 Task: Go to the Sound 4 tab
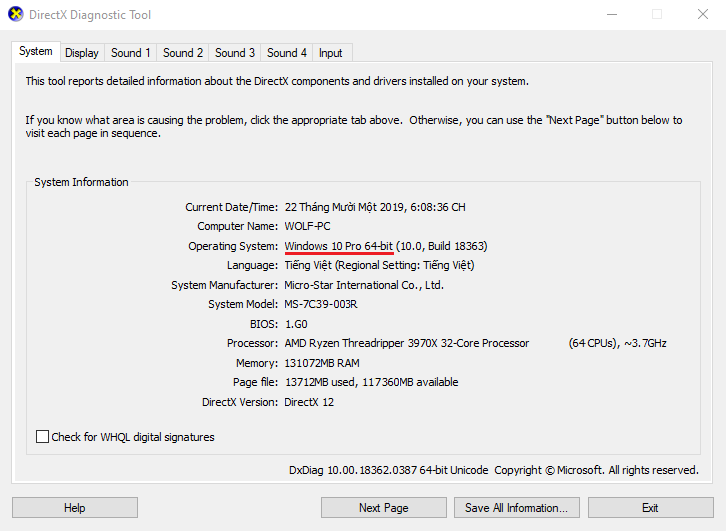coord(287,53)
